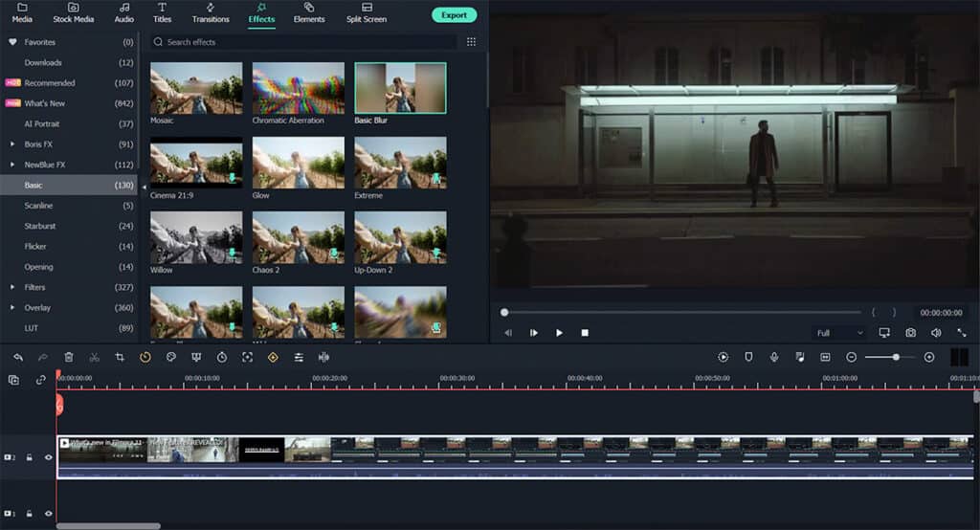Viewport: 980px width, 530px height.
Task: Take a snapshot with camera icon
Action: pos(911,333)
